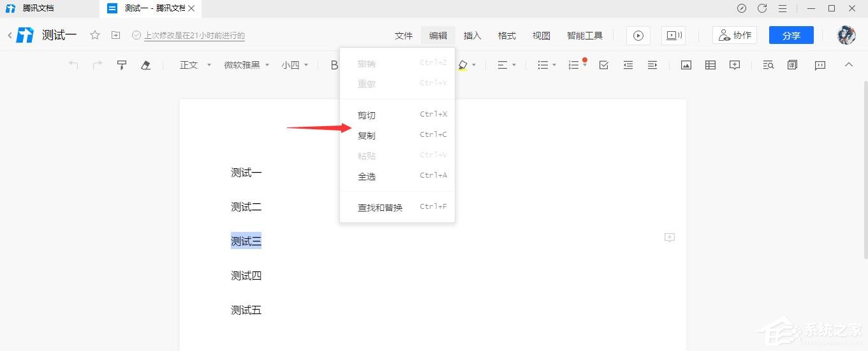The height and width of the screenshot is (351, 868).
Task: Click the 协作 collaboration button
Action: coord(735,36)
